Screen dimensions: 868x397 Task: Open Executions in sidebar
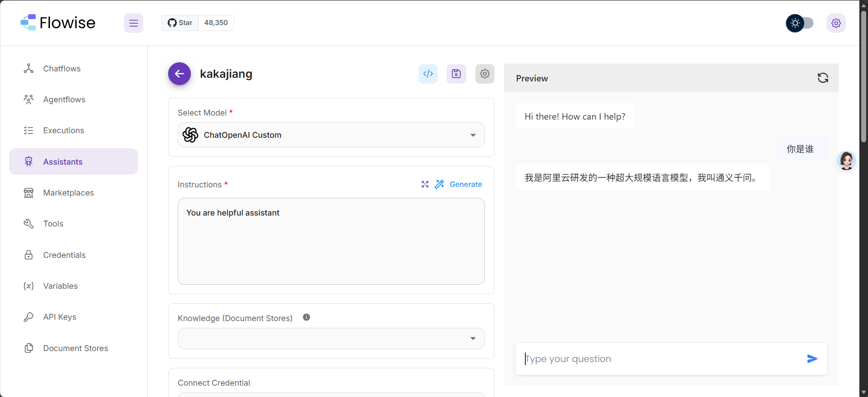pyautogui.click(x=74, y=131)
